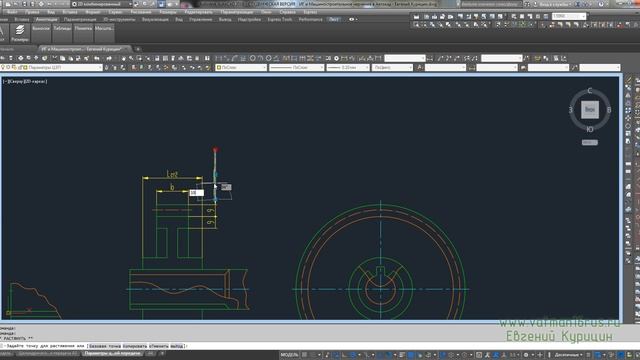The width and height of the screenshot is (640, 360).
Task: Click the Cut icon in the Standard toolbar
Action: pos(55,58)
